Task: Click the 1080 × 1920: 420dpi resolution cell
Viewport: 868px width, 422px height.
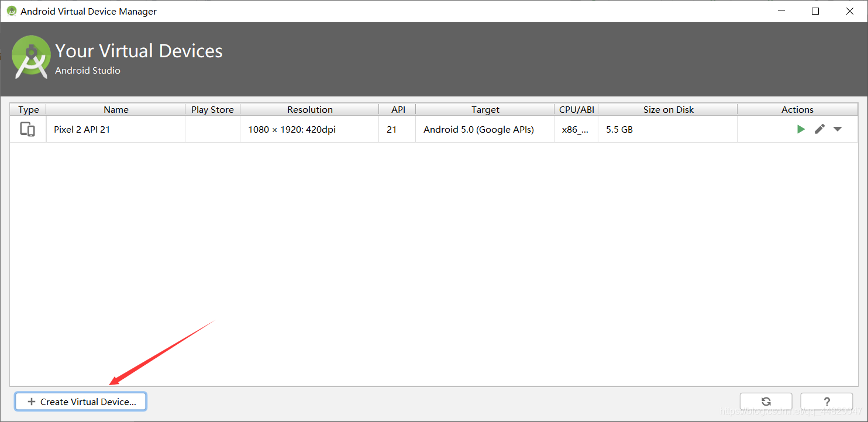Action: tap(309, 129)
